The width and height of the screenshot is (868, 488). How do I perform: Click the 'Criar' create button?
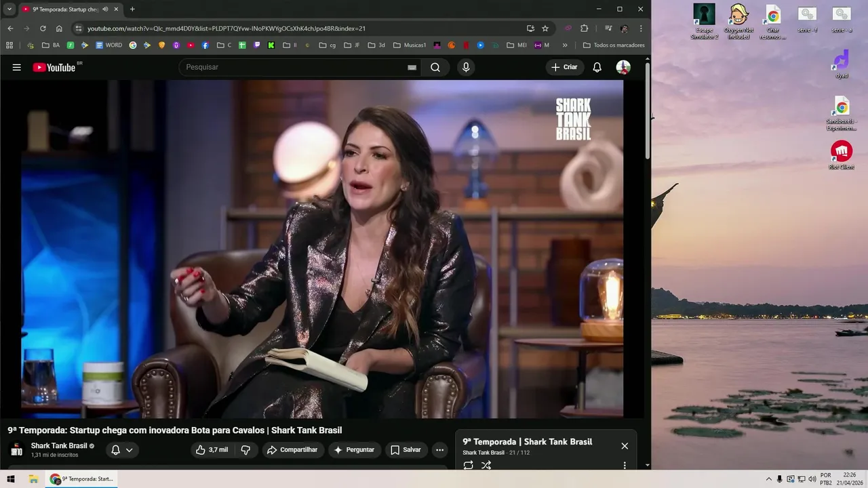[564, 67]
